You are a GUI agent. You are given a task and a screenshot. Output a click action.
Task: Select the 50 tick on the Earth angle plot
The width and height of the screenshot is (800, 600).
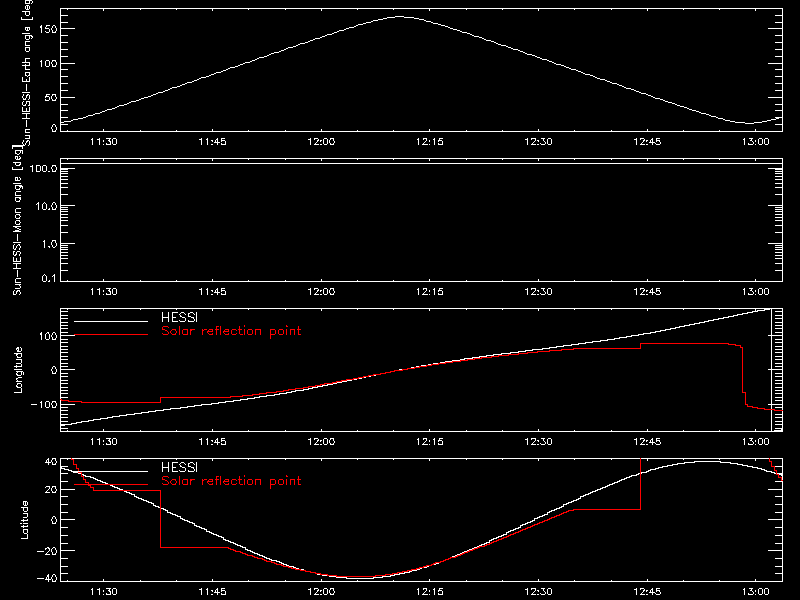pos(51,97)
